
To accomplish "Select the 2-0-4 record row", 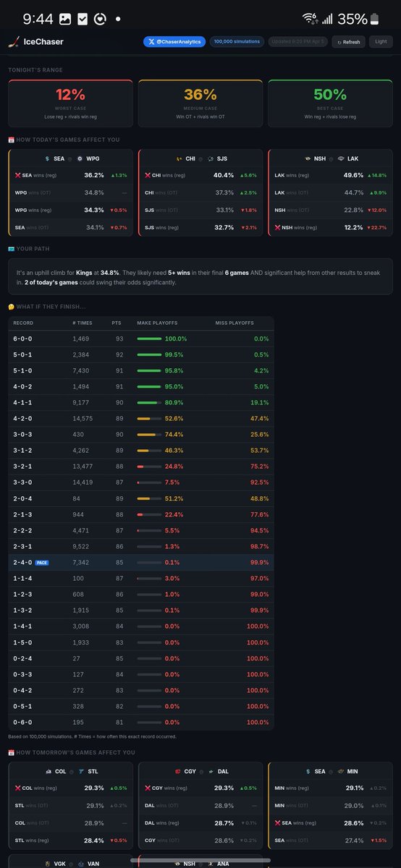I will (x=141, y=498).
